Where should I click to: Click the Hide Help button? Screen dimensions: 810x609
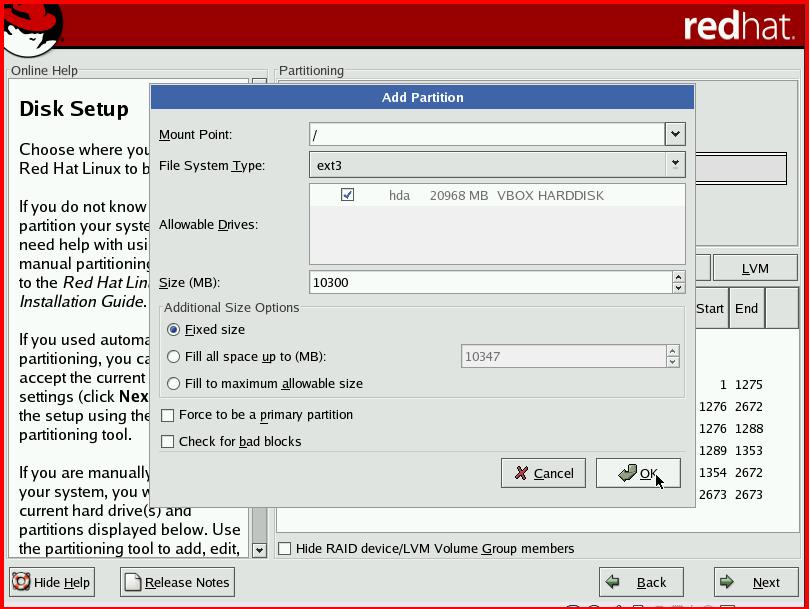point(52,582)
